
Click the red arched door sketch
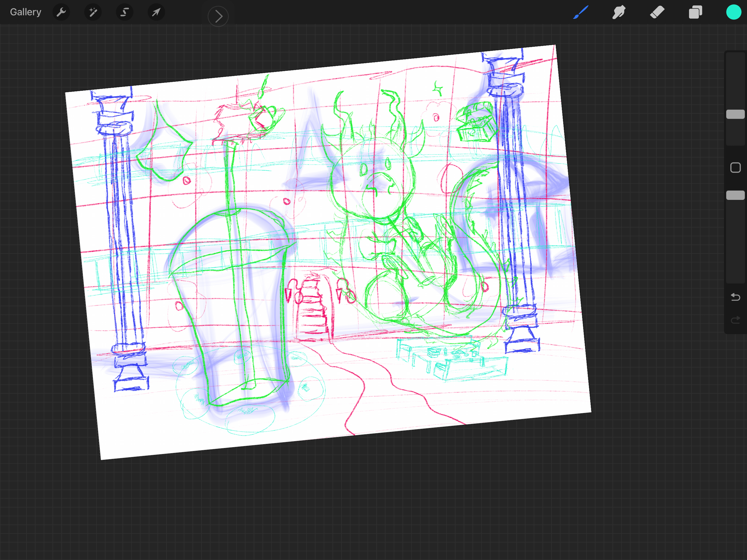[314, 306]
